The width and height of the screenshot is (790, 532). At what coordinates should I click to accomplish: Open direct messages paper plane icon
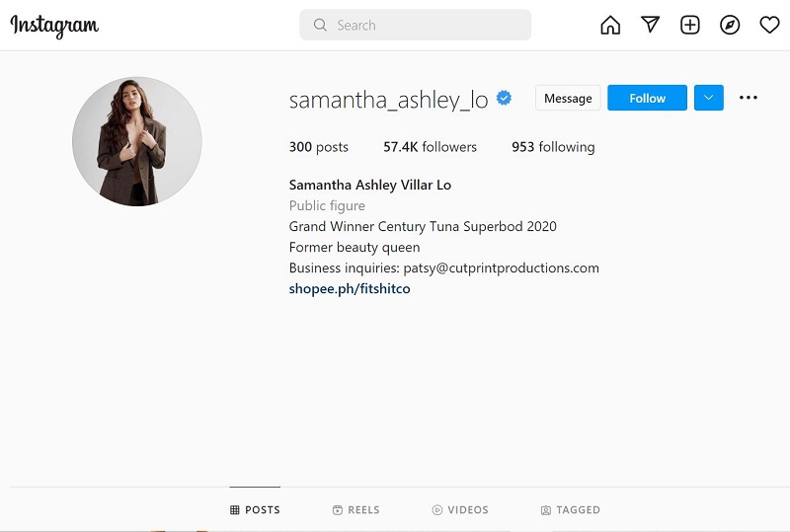tap(650, 24)
